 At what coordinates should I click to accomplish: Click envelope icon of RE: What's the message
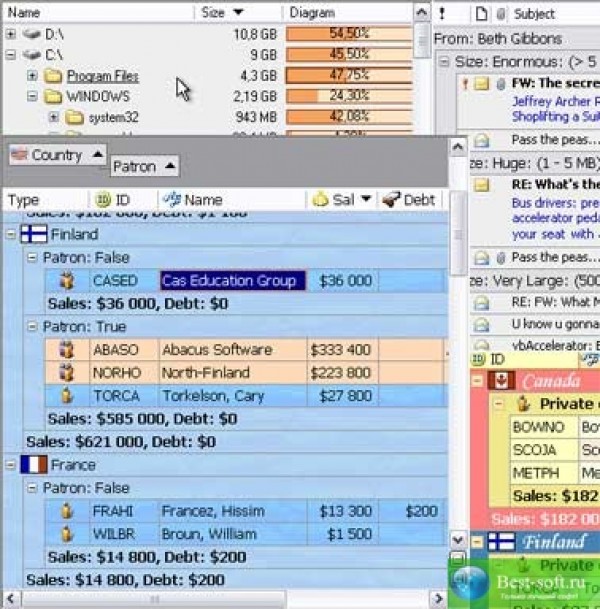coord(481,184)
